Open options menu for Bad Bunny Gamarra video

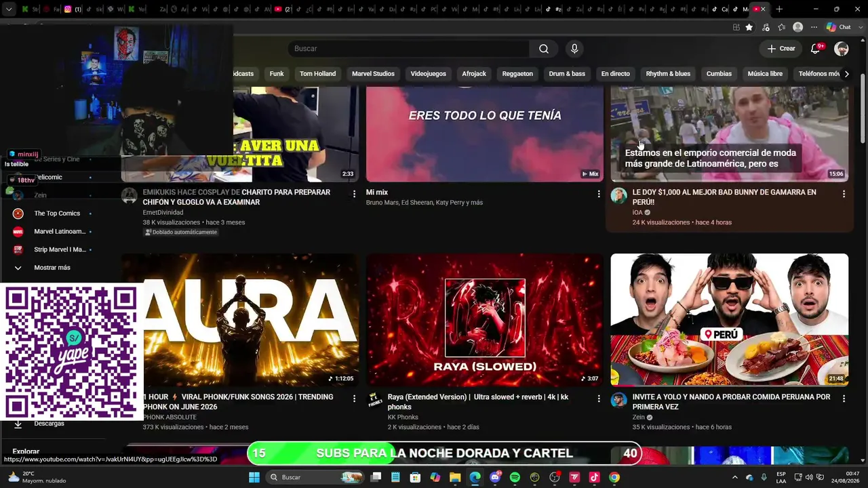click(844, 194)
